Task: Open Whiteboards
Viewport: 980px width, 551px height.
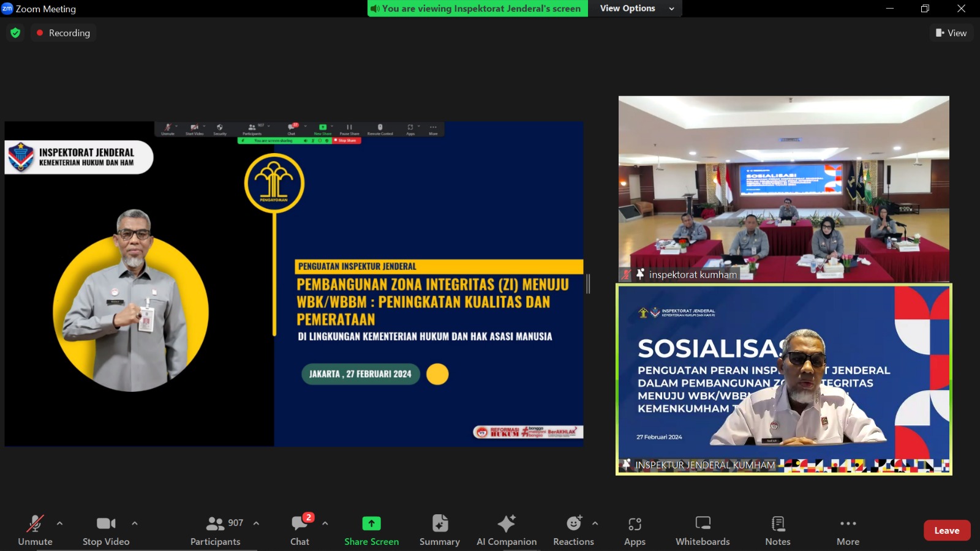Action: tap(703, 530)
